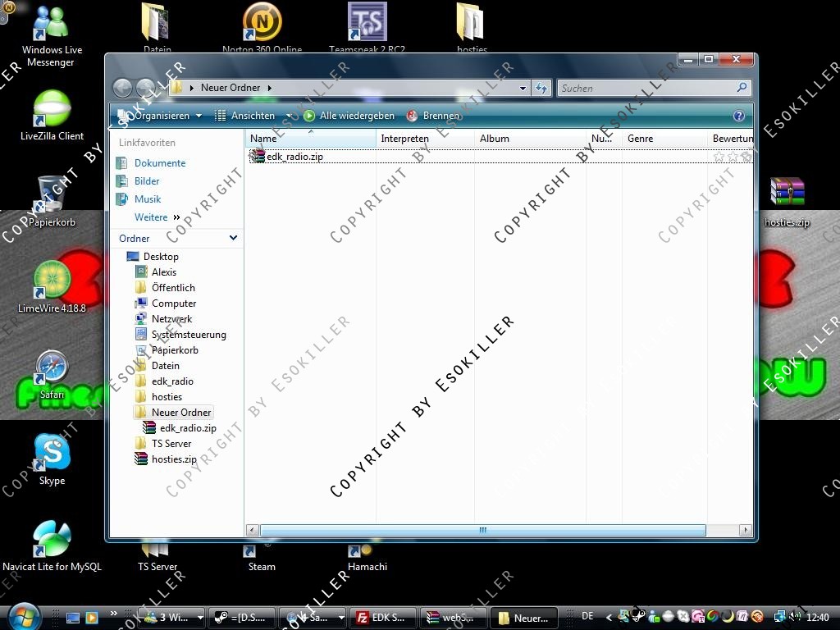Open the Windows Start orb

click(x=22, y=617)
